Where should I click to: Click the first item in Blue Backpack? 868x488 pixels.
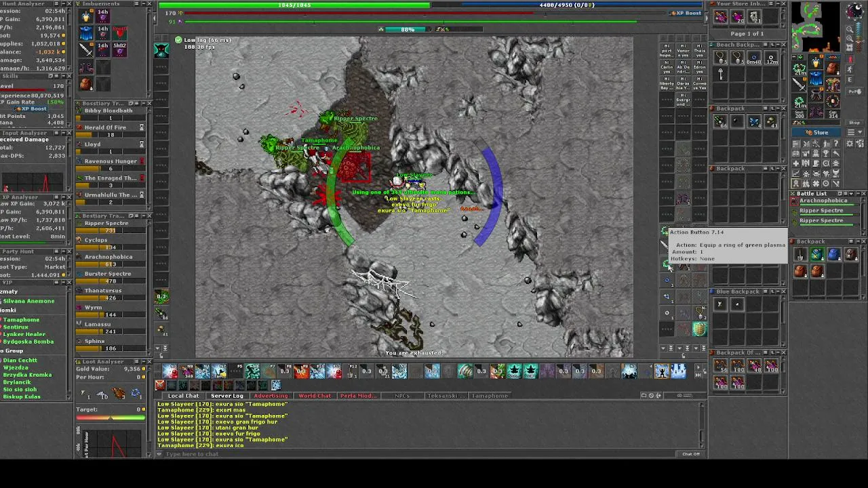721,304
